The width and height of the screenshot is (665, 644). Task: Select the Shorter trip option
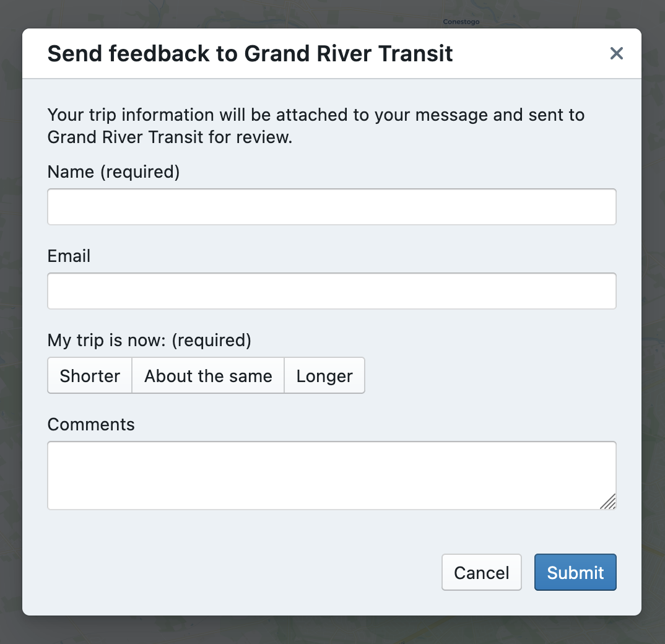pyautogui.click(x=90, y=376)
